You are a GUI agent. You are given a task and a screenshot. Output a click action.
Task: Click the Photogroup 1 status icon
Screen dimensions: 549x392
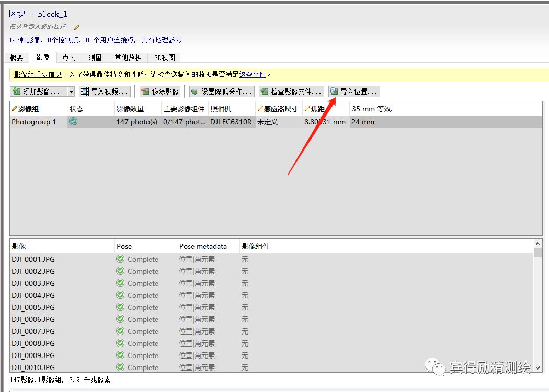[x=73, y=122]
